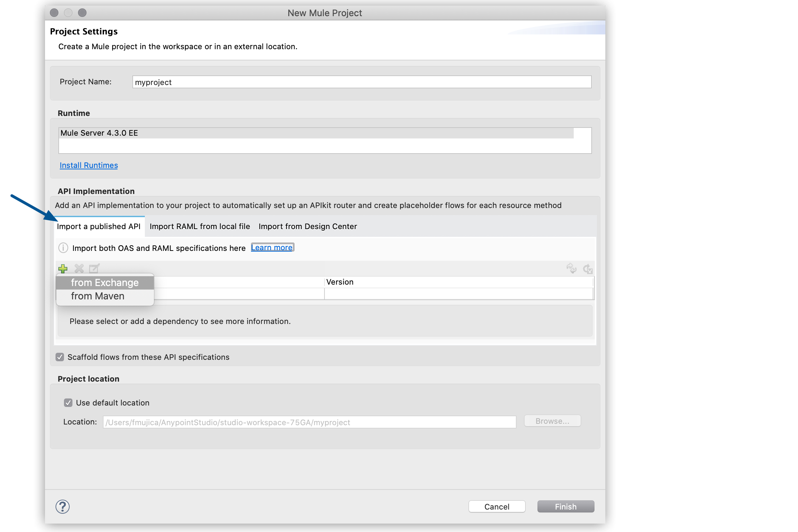Click into the Project Name field

pos(362,82)
